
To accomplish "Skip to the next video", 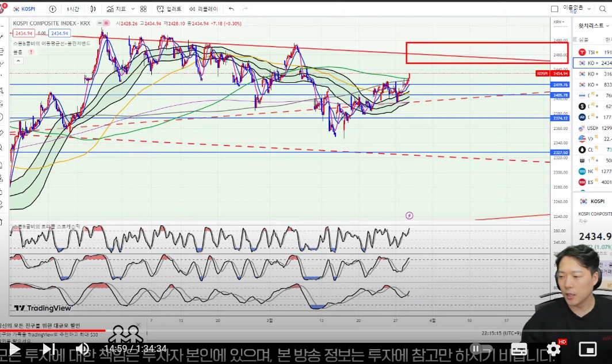I will click(48, 349).
